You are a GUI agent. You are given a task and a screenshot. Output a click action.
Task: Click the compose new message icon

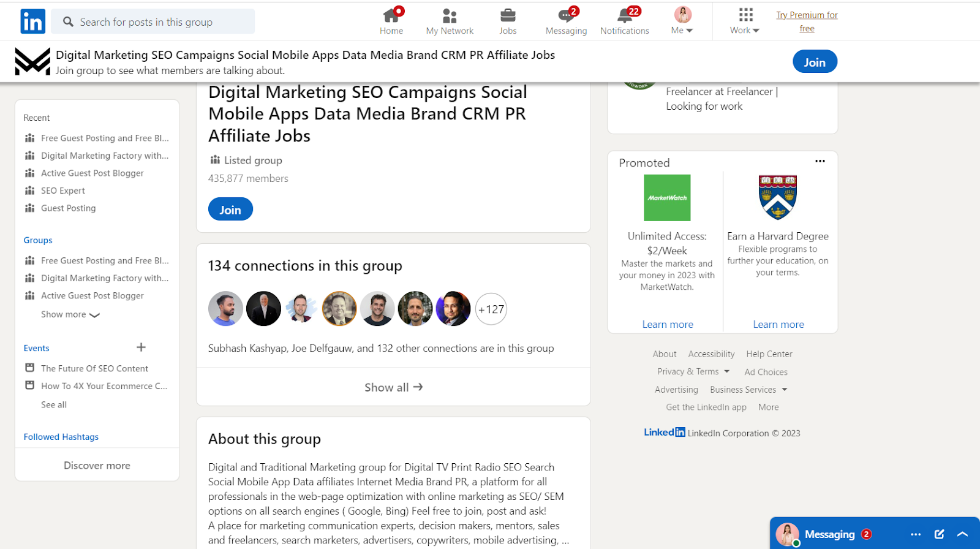pos(939,534)
